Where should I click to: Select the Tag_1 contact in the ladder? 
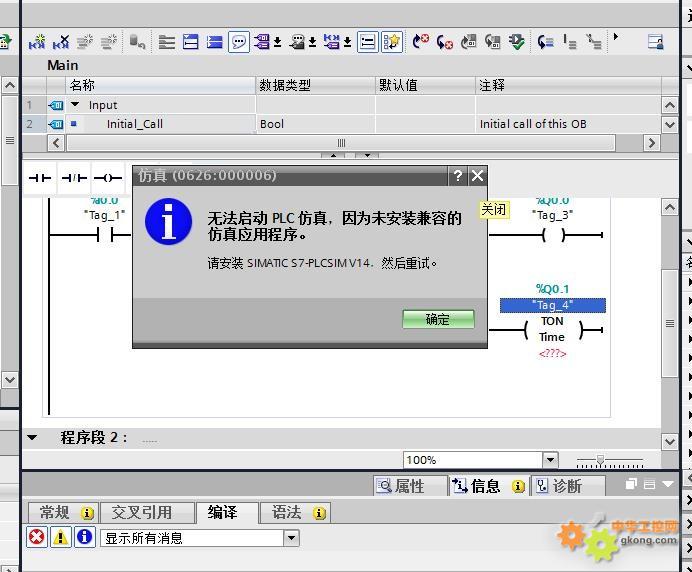[x=105, y=235]
